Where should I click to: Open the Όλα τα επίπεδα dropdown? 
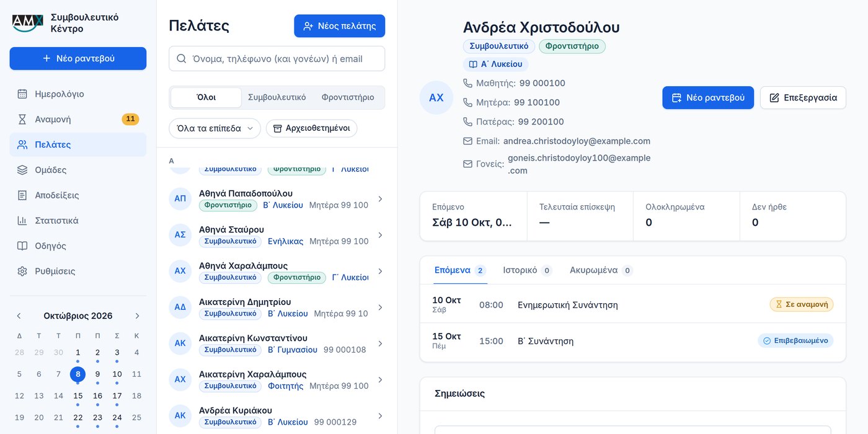[x=215, y=128]
